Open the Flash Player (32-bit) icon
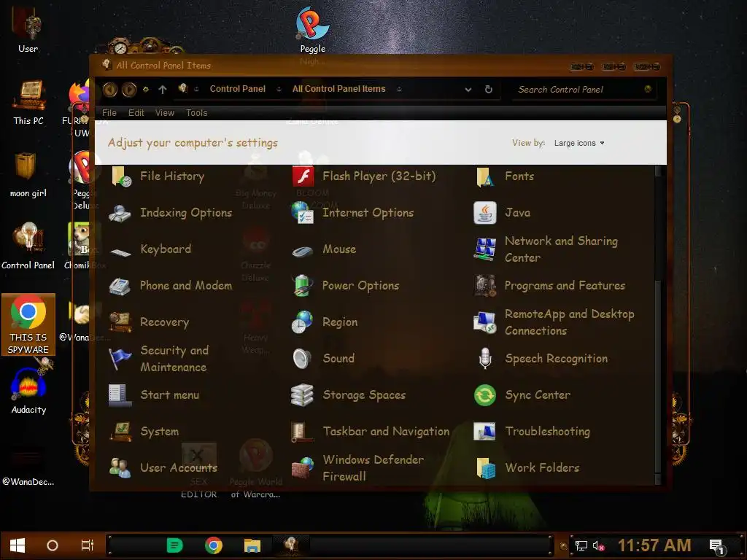This screenshot has height=560, width=747. 303,176
